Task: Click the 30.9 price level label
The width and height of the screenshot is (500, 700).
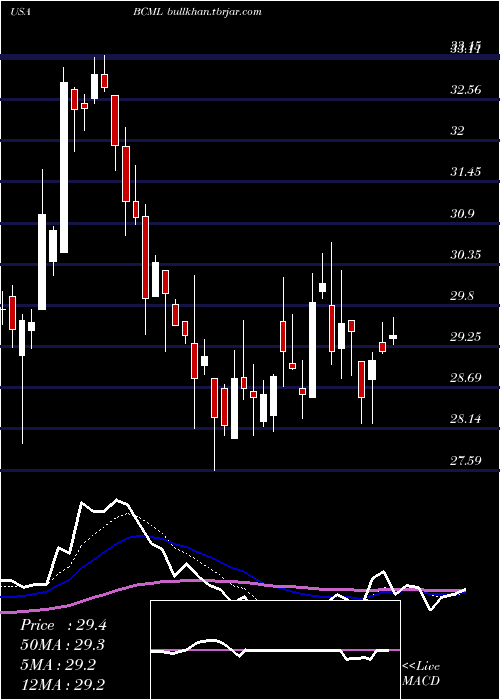Action: point(462,213)
